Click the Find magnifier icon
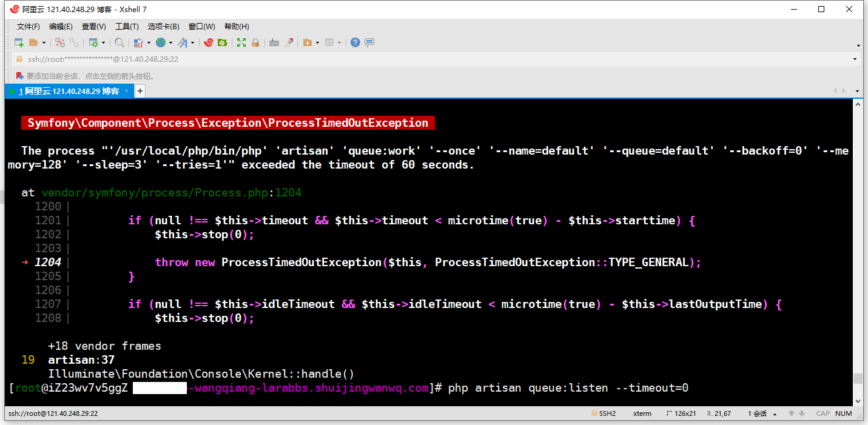 (x=119, y=42)
